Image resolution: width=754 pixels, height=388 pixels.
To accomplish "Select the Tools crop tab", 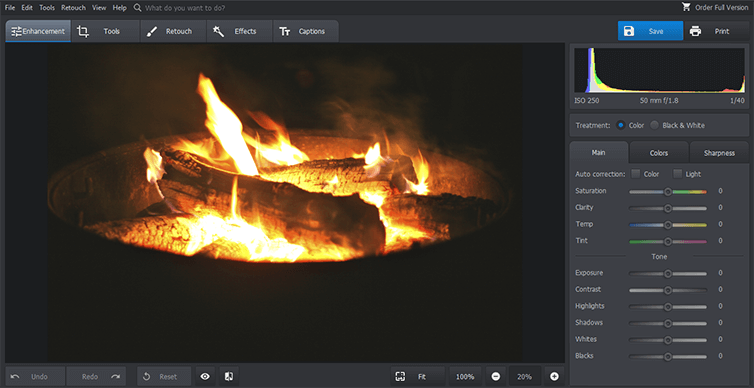I will pyautogui.click(x=106, y=31).
